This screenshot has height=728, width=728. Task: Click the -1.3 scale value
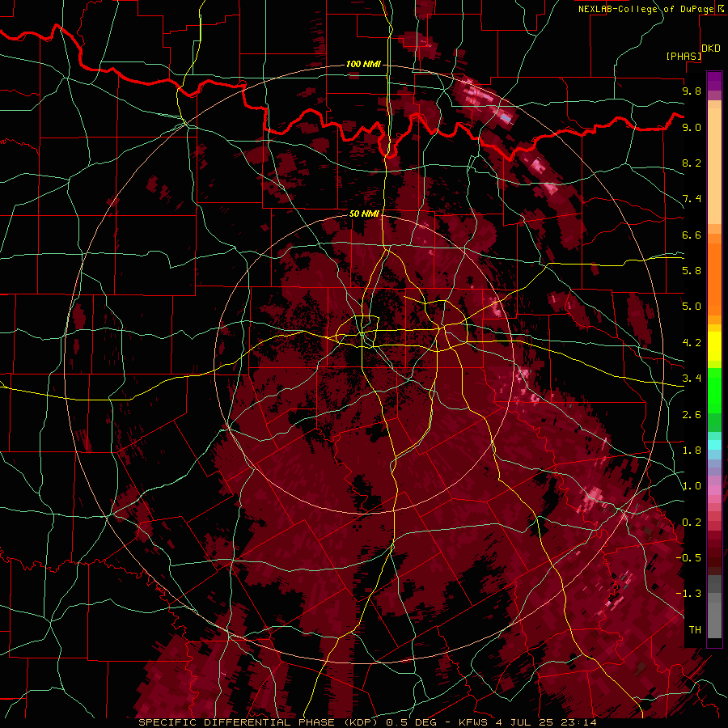688,594
